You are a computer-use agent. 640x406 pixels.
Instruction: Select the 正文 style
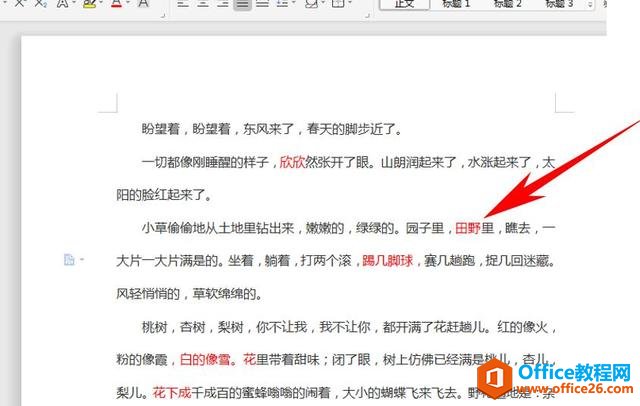click(404, 4)
